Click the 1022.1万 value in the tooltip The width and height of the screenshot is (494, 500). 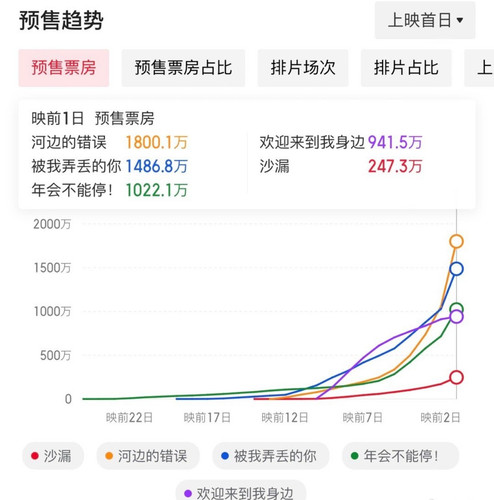[156, 190]
